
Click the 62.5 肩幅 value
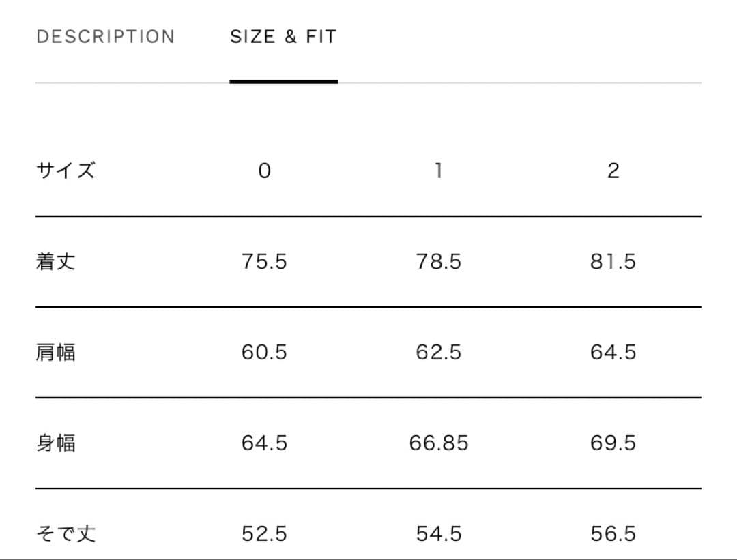(439, 353)
